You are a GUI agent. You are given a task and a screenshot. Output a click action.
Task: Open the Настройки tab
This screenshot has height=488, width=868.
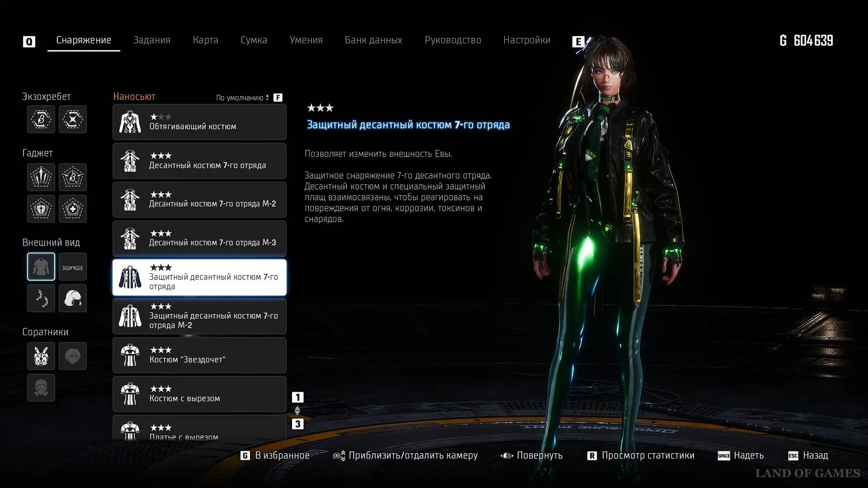[x=526, y=40]
